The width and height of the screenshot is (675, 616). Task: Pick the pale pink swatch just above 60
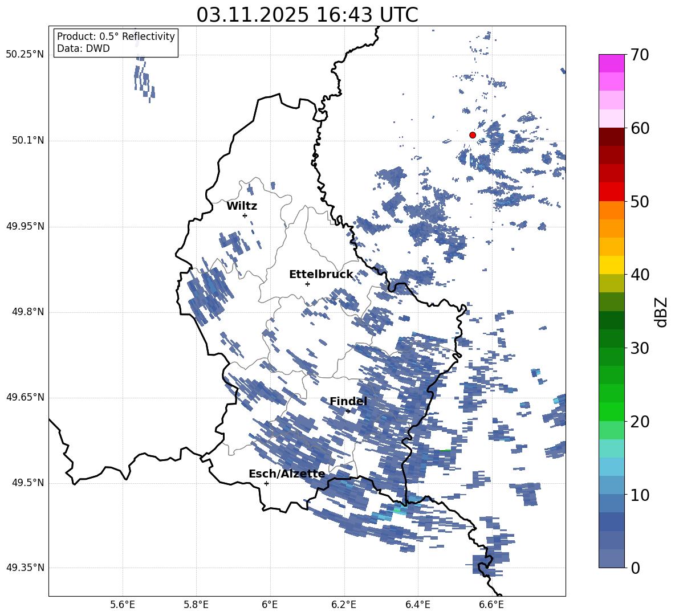pyautogui.click(x=611, y=119)
